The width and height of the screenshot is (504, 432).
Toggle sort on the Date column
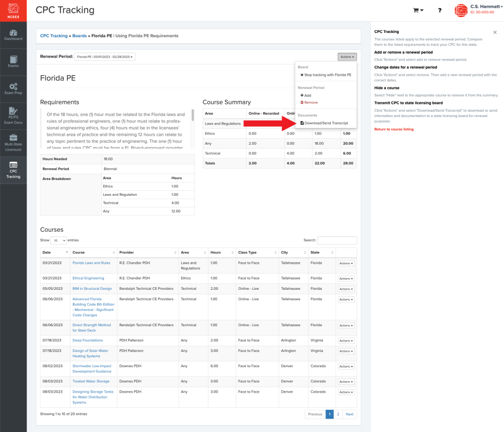point(54,252)
